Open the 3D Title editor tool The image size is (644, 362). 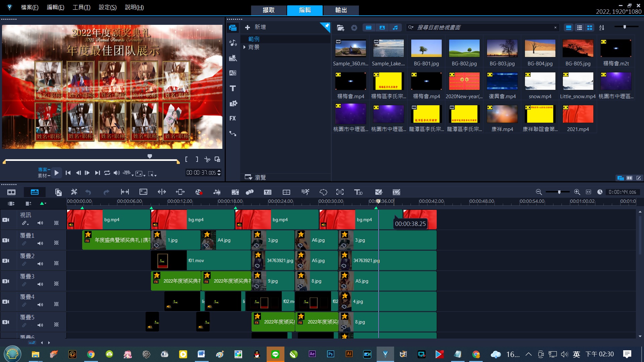click(359, 192)
